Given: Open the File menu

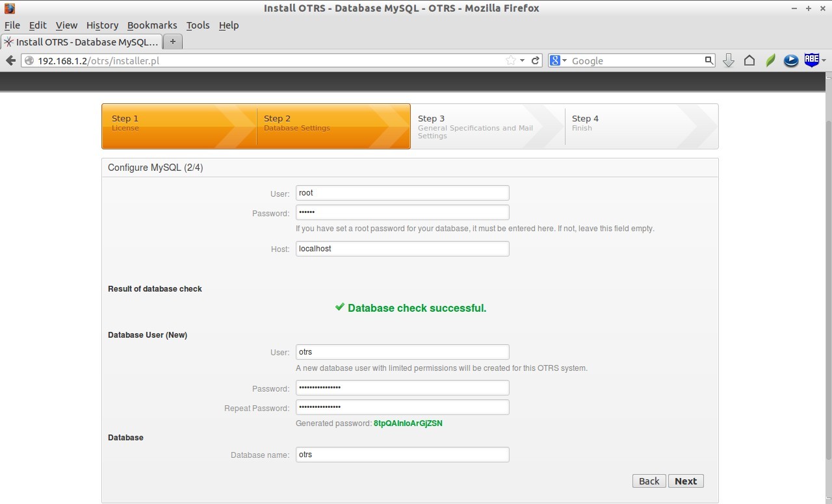Looking at the screenshot, I should click(x=12, y=25).
